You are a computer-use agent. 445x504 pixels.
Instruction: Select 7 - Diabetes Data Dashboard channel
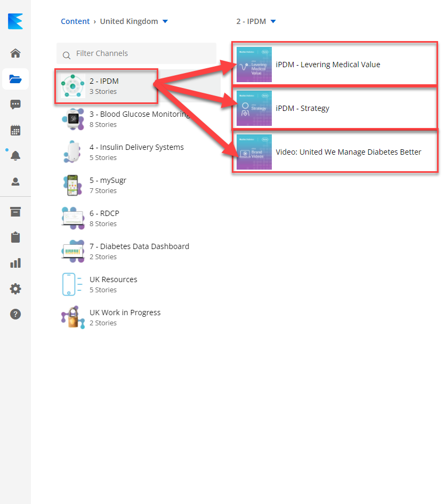coord(139,251)
